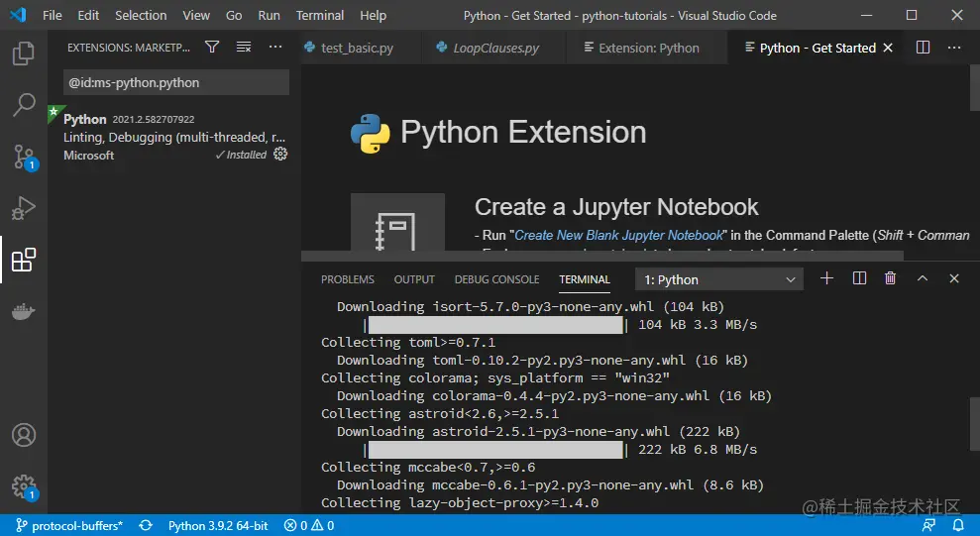980x536 pixels.
Task: Click the 'Microsoft' publisher text
Action: (89, 155)
